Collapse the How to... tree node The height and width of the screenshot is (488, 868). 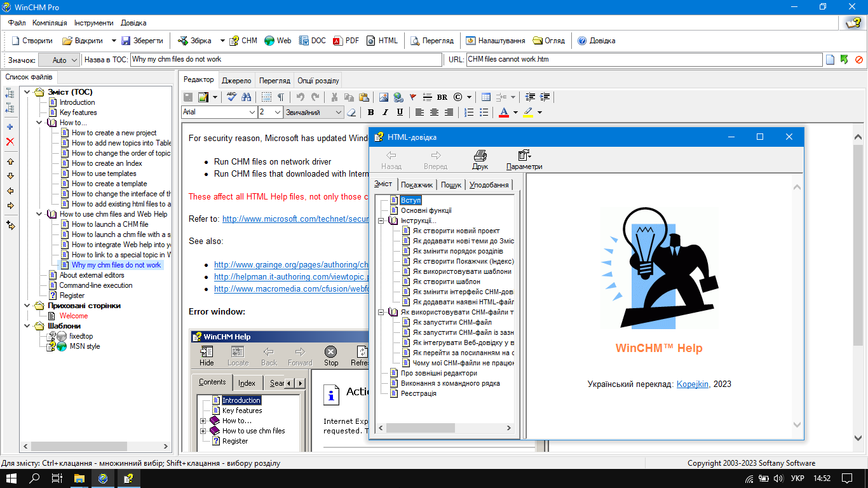[39, 123]
